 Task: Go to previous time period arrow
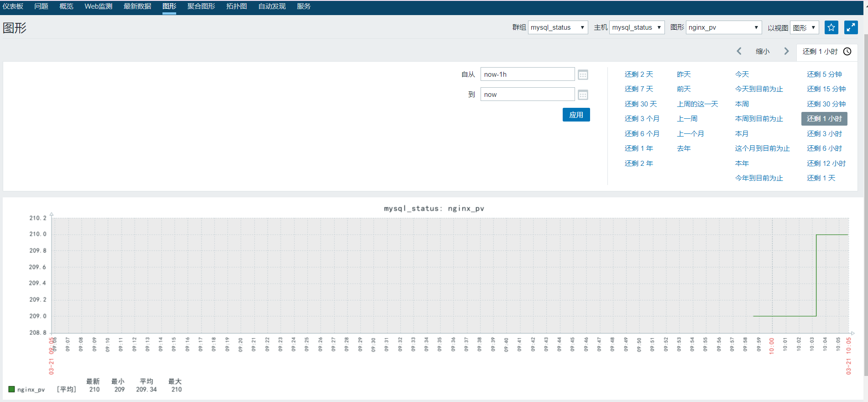(x=739, y=51)
